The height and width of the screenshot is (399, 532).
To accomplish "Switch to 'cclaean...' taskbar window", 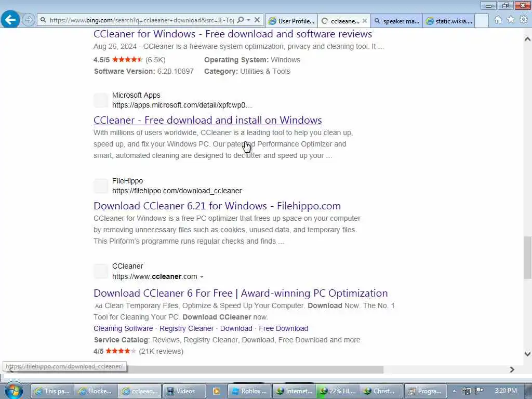I will pos(139,391).
